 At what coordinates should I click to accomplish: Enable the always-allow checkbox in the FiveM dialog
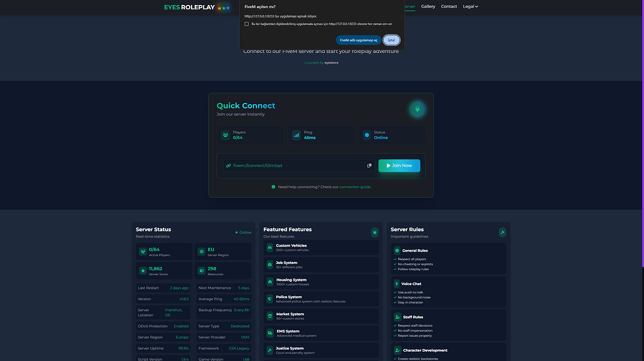[246, 22]
